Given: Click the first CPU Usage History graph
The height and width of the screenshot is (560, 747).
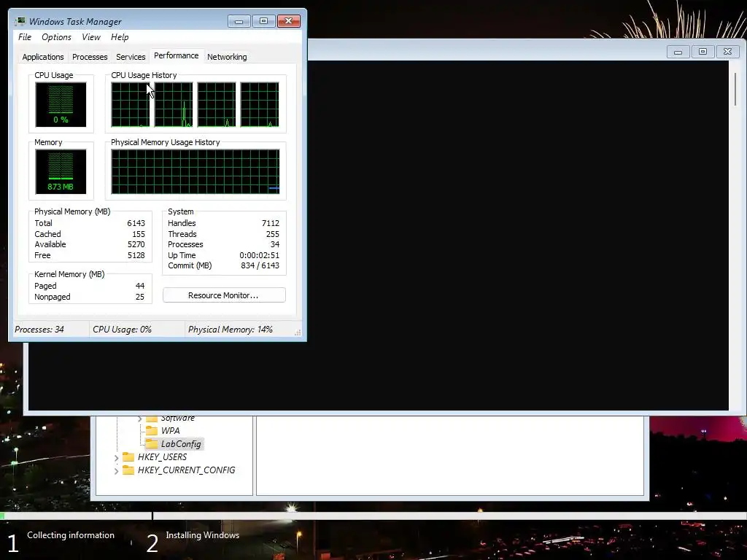Looking at the screenshot, I should click(x=131, y=104).
